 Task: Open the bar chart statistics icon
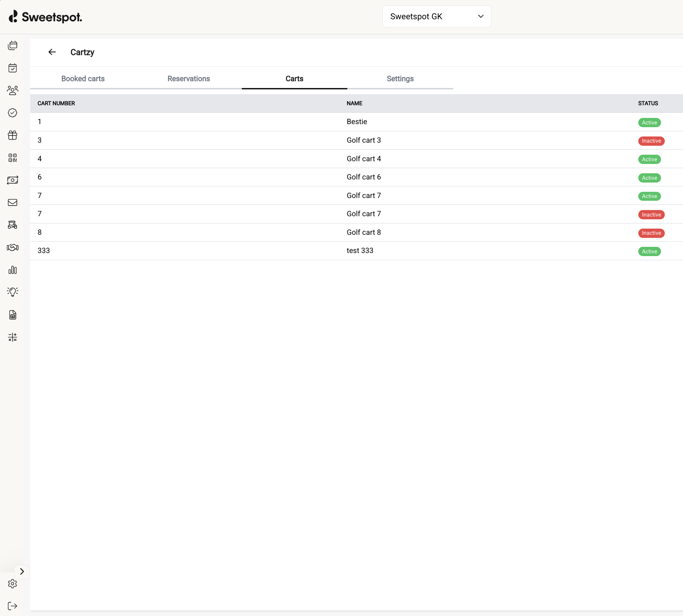(x=12, y=270)
